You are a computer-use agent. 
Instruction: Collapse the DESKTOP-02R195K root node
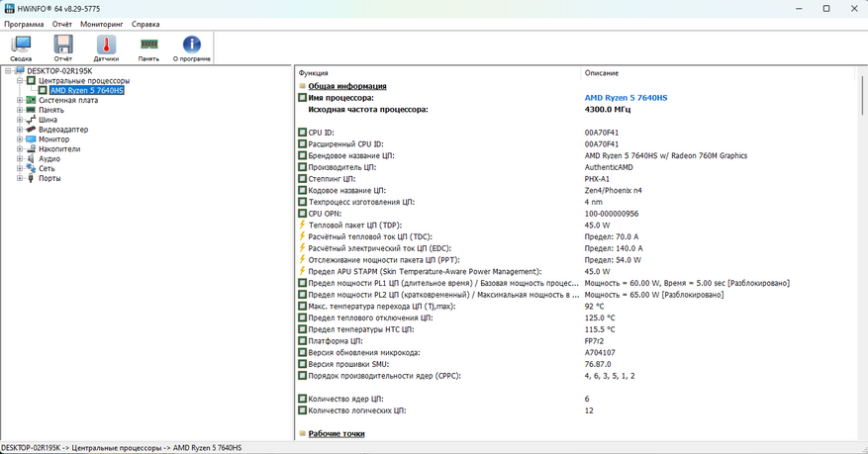click(x=8, y=71)
